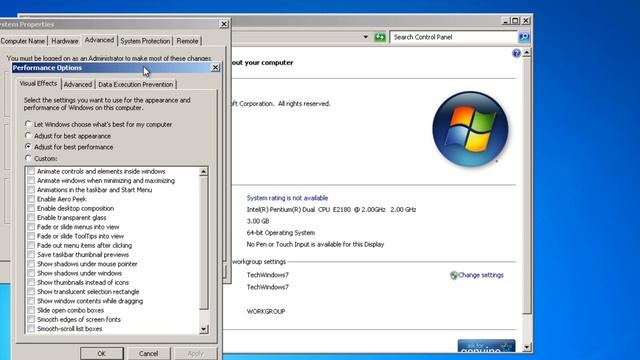
Task: Click the 64-bit Operating System text
Action: (x=281, y=233)
